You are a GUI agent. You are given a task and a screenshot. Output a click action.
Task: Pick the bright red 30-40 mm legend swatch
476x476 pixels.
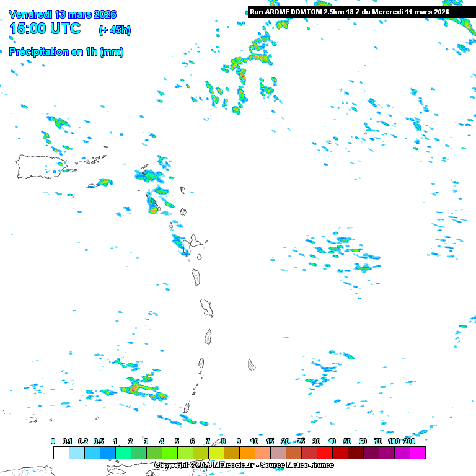pyautogui.click(x=324, y=453)
